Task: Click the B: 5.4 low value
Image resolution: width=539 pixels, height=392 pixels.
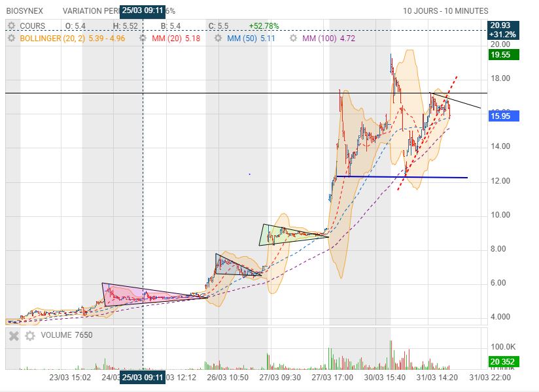Action: tap(171, 26)
